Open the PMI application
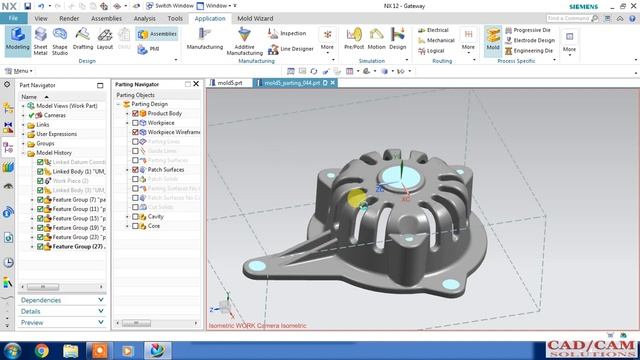Viewport: 640px width, 360px height. [x=149, y=49]
